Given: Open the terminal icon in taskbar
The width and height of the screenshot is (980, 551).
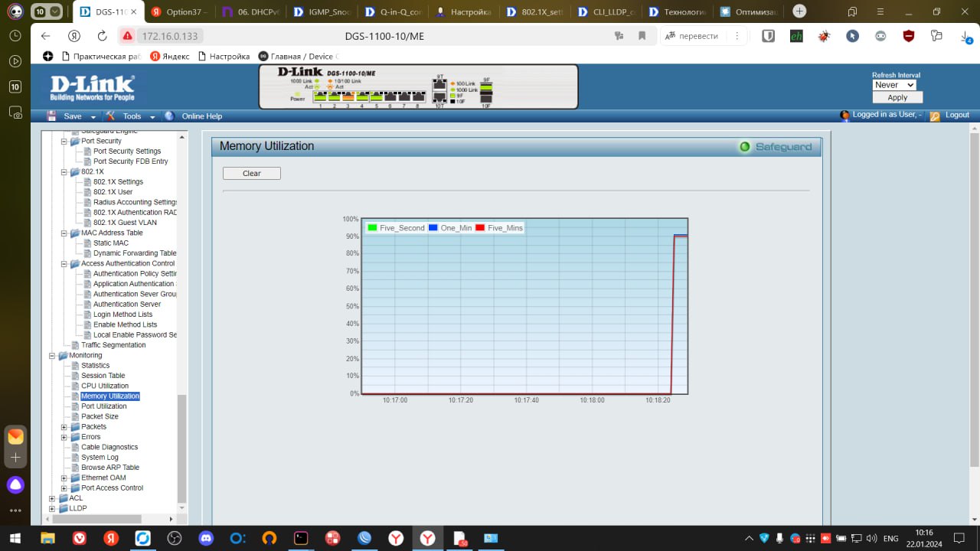Looking at the screenshot, I should (x=301, y=538).
